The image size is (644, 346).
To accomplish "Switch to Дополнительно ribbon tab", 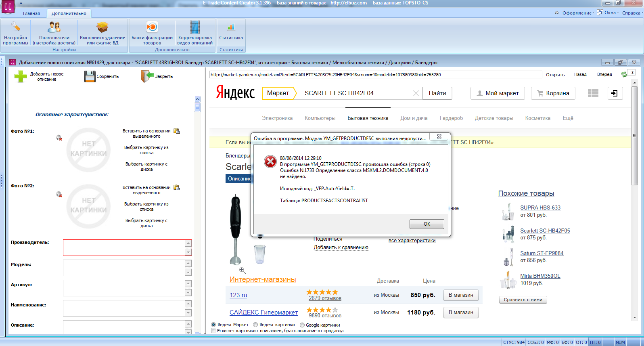I will 69,13.
